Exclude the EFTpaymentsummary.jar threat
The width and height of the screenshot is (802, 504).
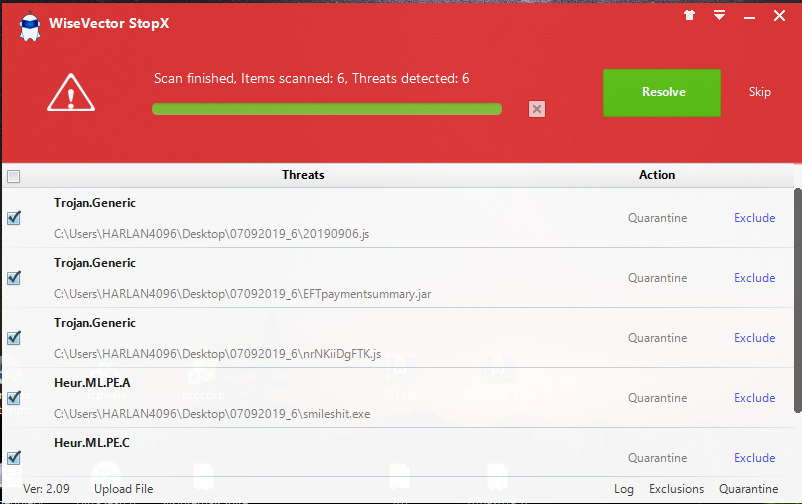click(x=754, y=278)
